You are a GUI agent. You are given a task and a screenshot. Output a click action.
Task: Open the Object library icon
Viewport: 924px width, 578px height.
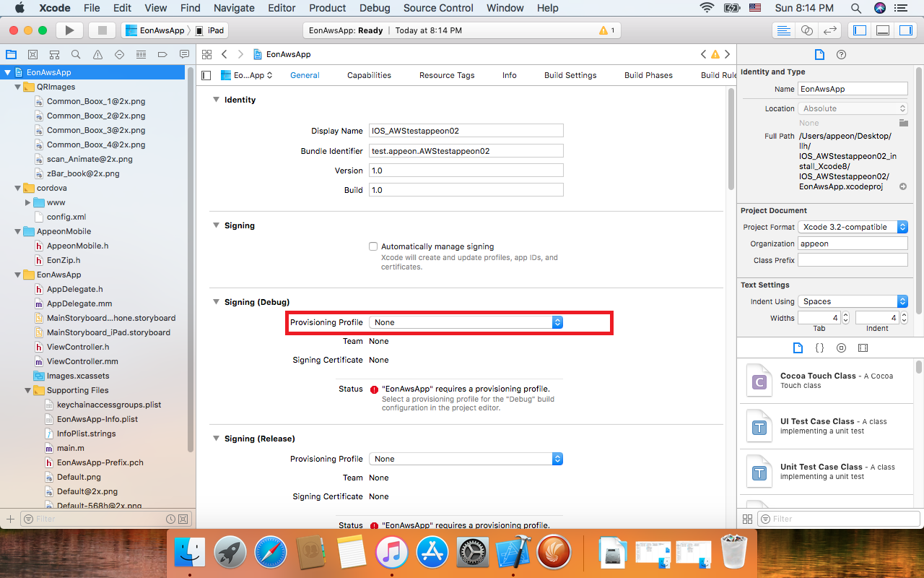click(x=841, y=348)
